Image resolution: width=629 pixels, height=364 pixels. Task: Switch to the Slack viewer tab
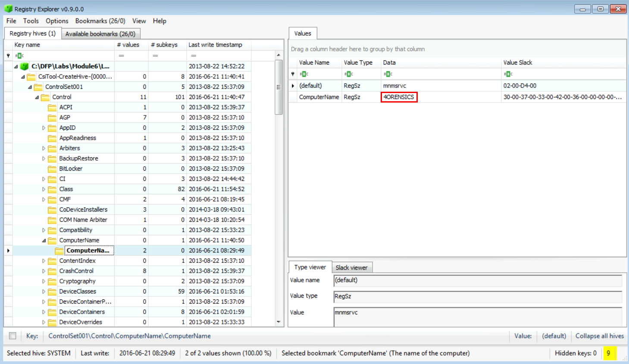pyautogui.click(x=352, y=268)
